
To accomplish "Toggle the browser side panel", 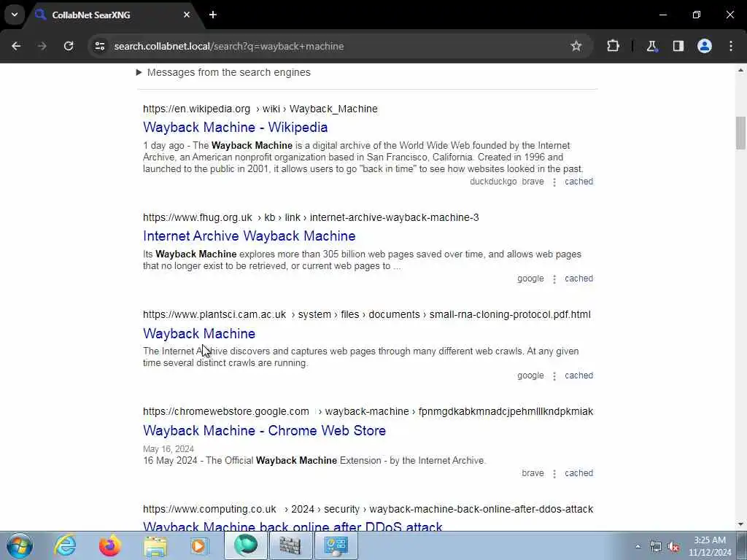I will coord(678,46).
